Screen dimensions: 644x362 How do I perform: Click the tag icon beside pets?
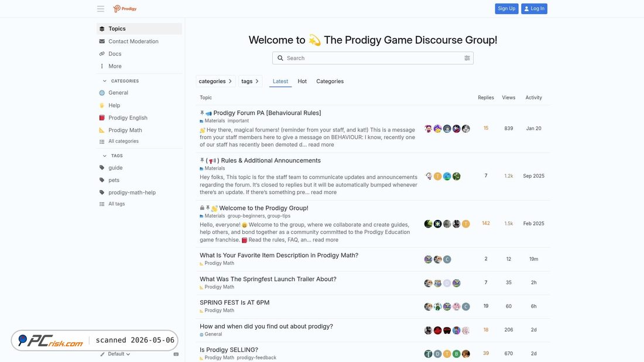102,180
